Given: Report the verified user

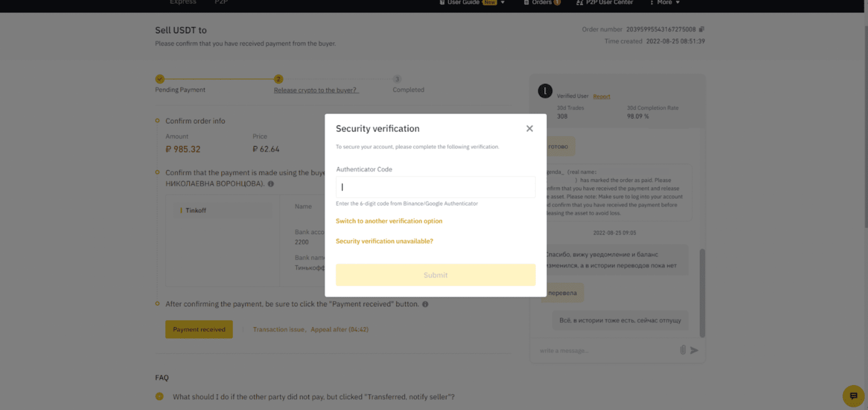Looking at the screenshot, I should tap(602, 97).
